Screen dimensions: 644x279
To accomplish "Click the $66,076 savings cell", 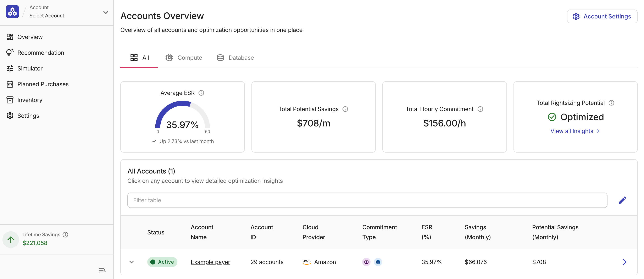I will (x=476, y=262).
